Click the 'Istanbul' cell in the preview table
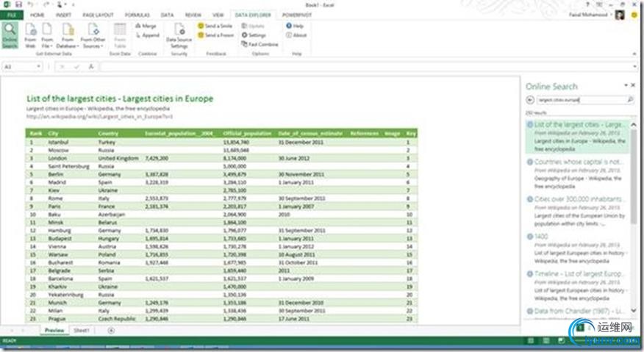 tap(58, 142)
